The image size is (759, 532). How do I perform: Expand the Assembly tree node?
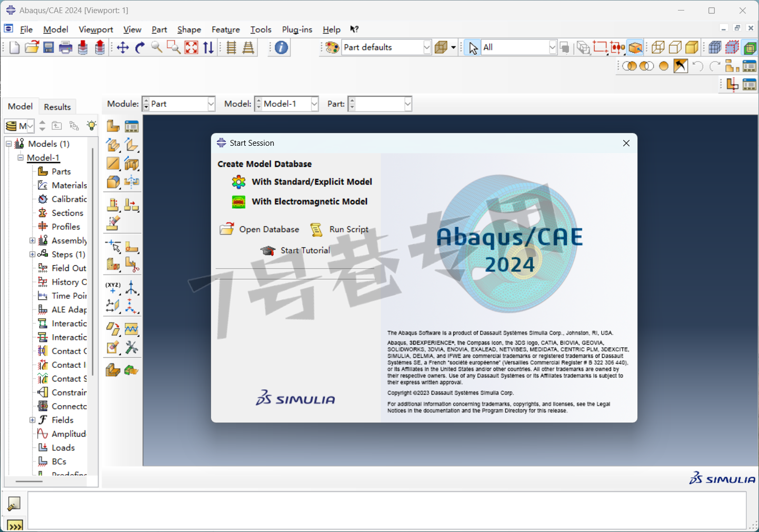pos(32,240)
